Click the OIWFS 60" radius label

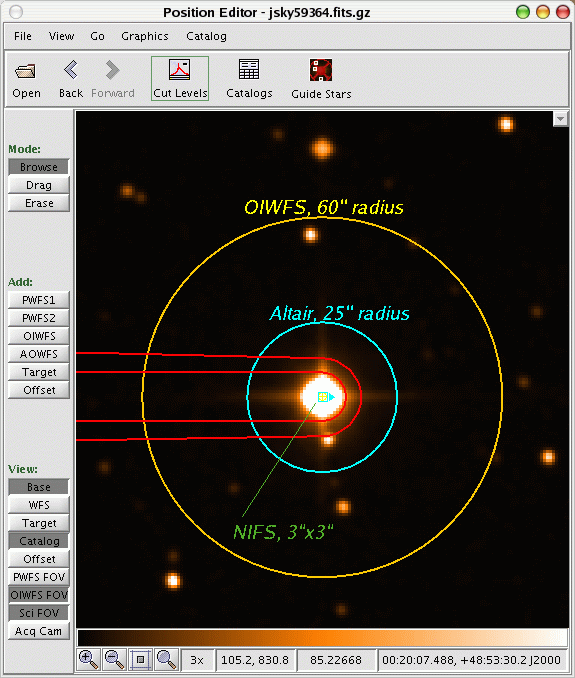coord(324,208)
